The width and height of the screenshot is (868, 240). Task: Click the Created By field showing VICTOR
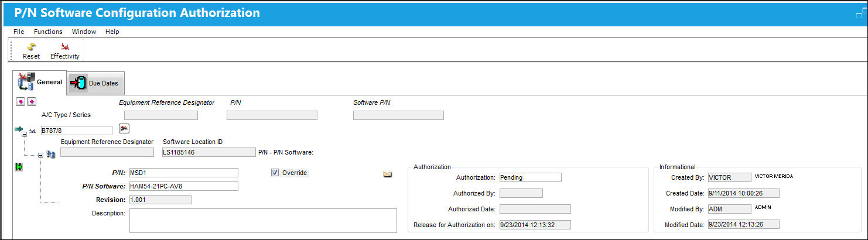729,177
